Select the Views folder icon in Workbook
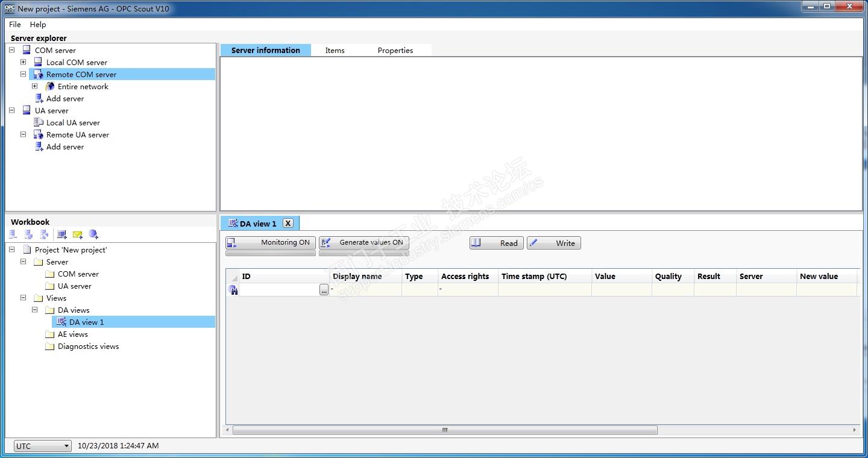868x458 pixels. tap(38, 298)
